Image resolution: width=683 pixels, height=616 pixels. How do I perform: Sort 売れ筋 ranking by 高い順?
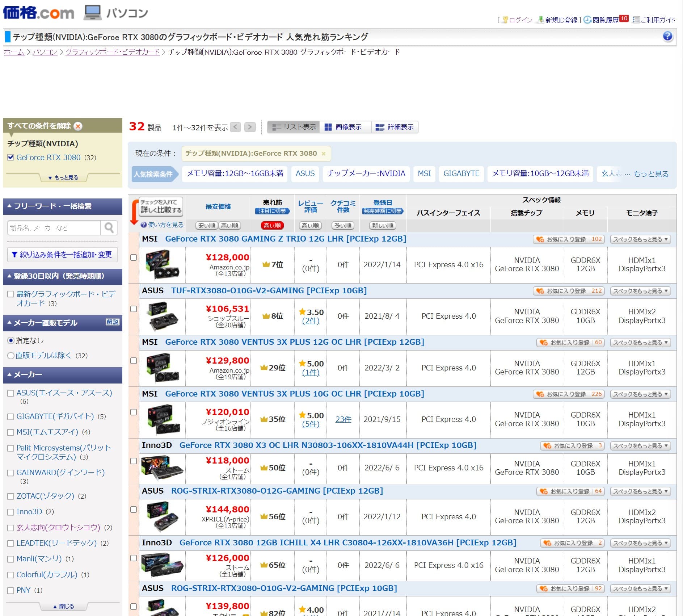coord(272,226)
